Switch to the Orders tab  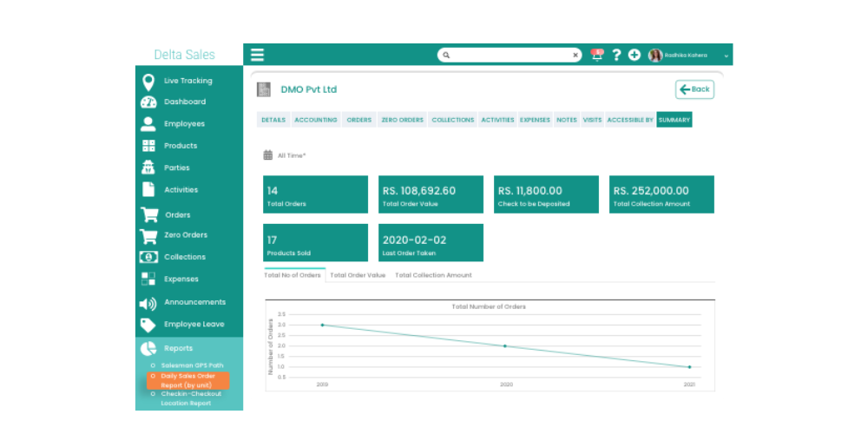pyautogui.click(x=359, y=120)
